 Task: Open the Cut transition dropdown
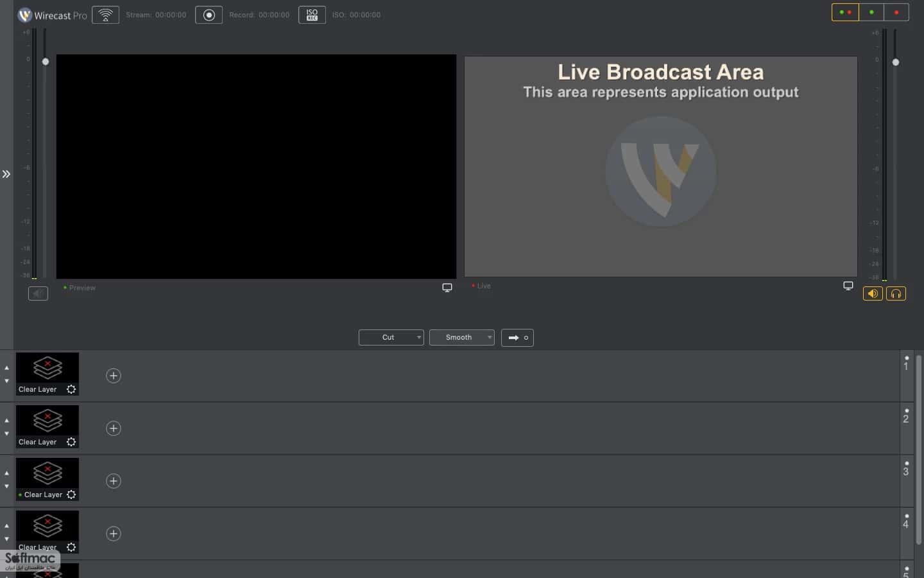click(391, 337)
